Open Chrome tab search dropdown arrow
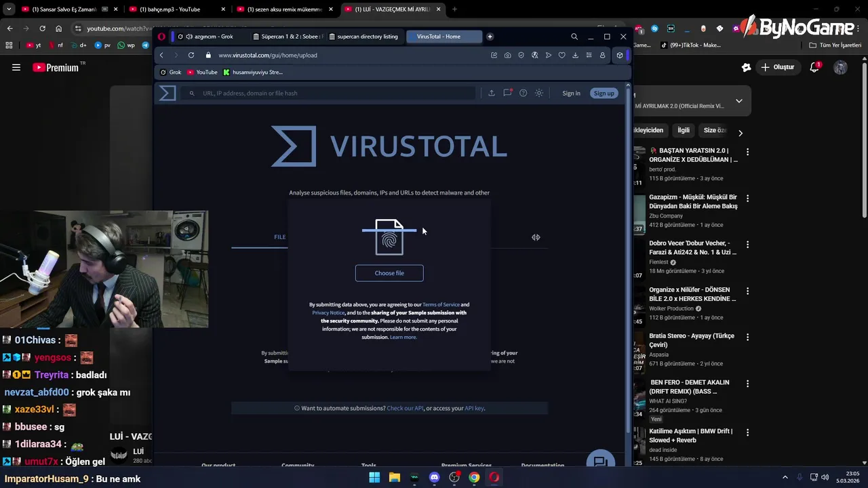The height and width of the screenshot is (488, 868). (9, 9)
